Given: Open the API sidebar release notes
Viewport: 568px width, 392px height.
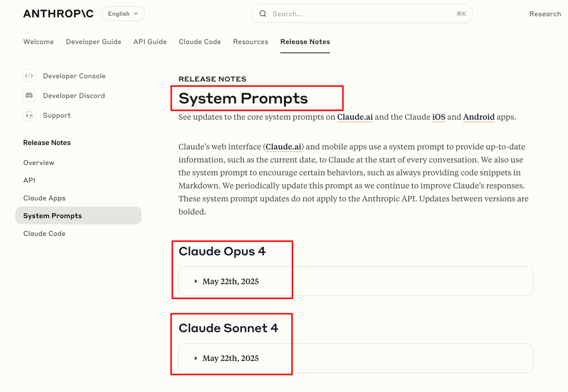Looking at the screenshot, I should (29, 180).
